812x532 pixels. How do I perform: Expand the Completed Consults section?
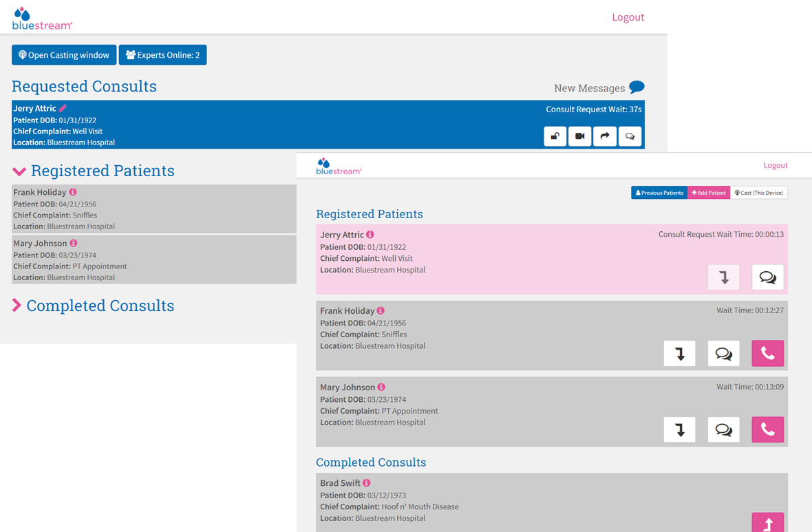(x=17, y=306)
